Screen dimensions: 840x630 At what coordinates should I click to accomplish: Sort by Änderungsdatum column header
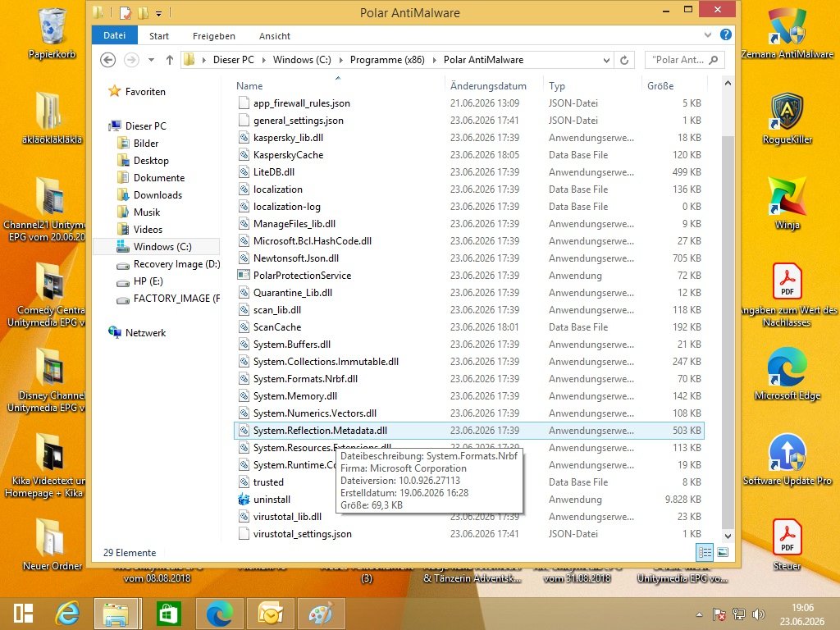point(494,85)
